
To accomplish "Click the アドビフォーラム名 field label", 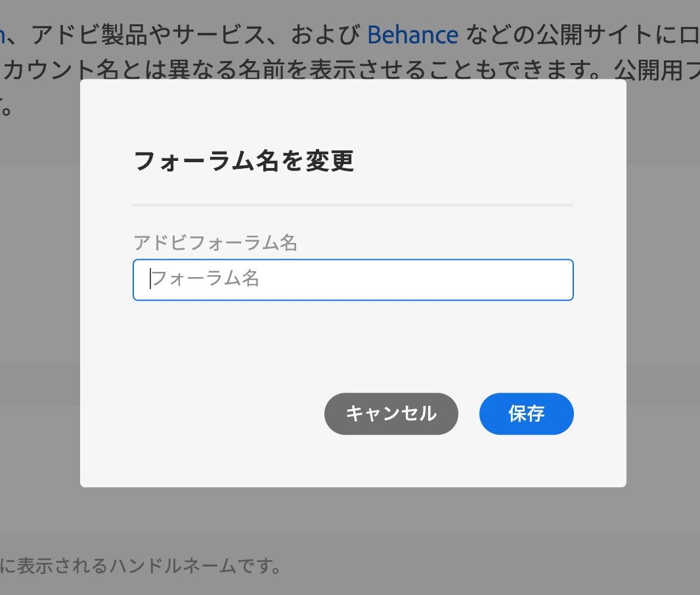I will pos(215,243).
